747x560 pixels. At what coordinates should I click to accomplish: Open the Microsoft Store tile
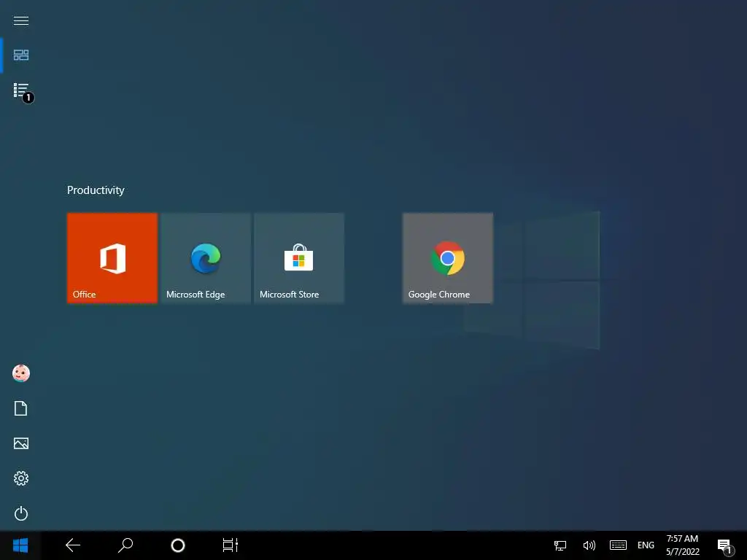click(299, 258)
